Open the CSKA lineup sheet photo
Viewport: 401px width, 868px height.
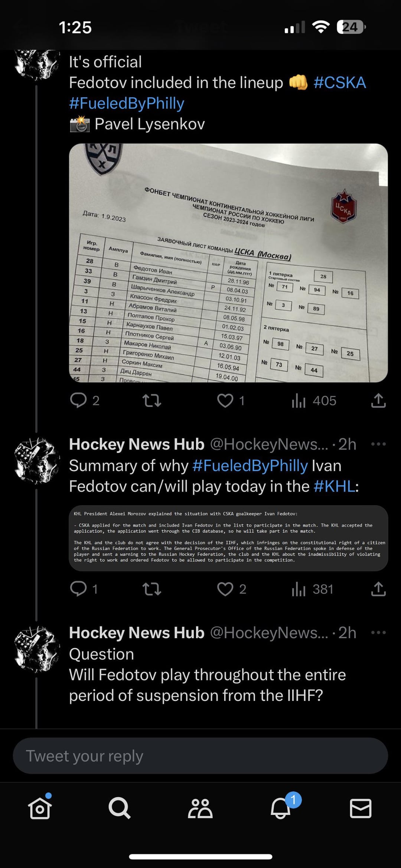(x=228, y=263)
